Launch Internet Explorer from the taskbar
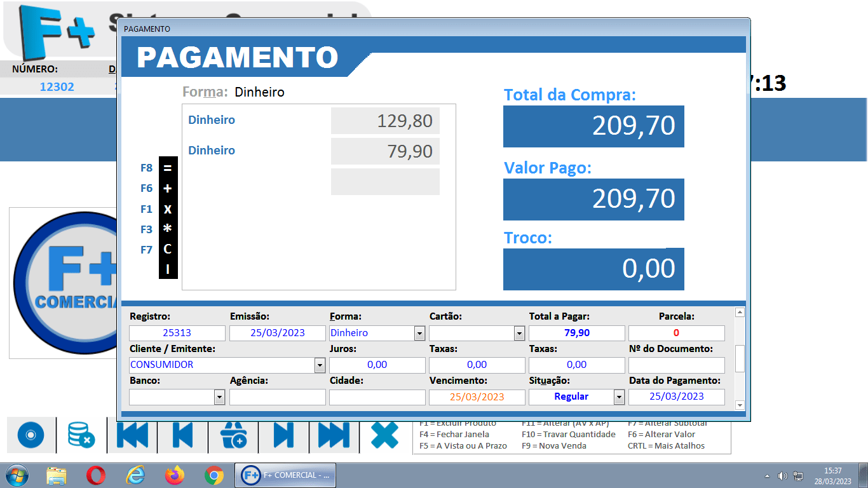Image resolution: width=868 pixels, height=488 pixels. [x=135, y=475]
